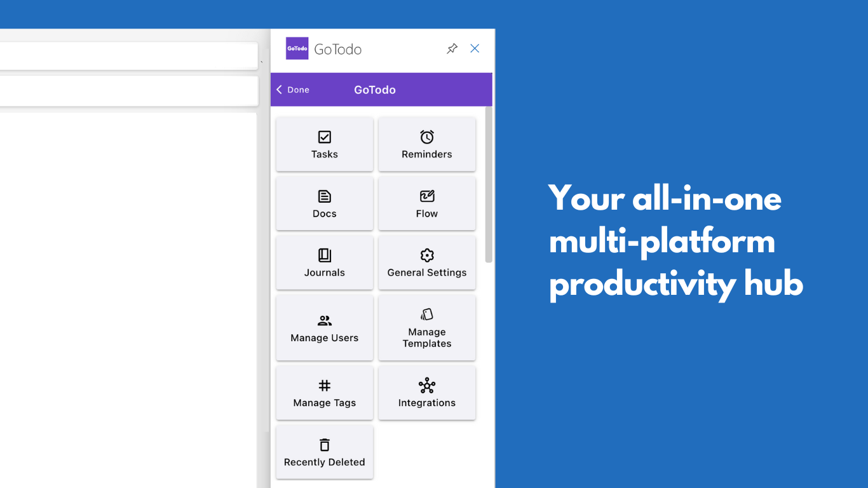Open the Journals tile

325,262
